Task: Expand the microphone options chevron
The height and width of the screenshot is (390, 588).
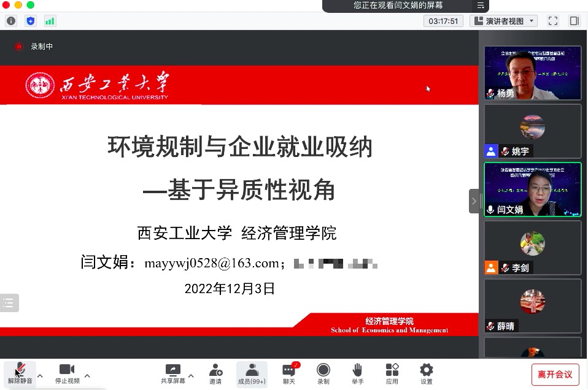Action: click(39, 375)
